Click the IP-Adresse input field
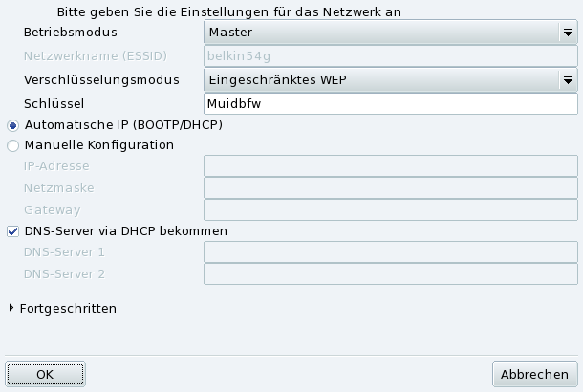 point(391,166)
